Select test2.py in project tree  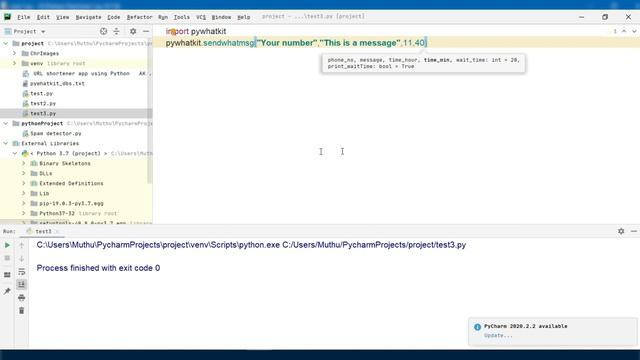[43, 103]
